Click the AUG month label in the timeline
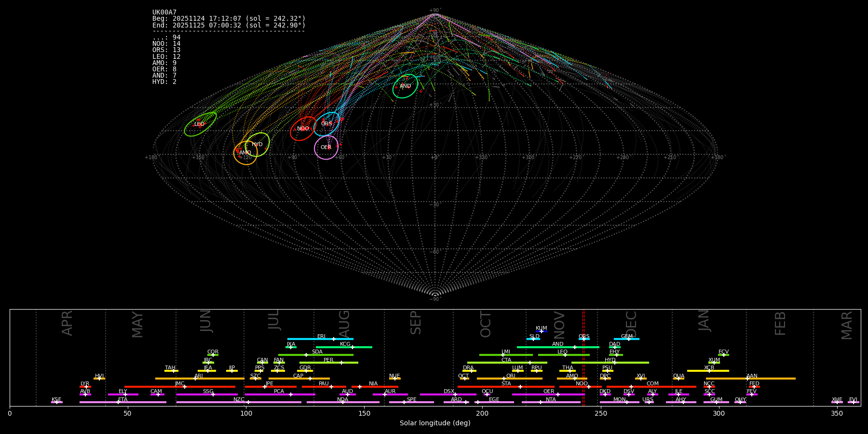This screenshot has width=868, height=434. point(344,324)
